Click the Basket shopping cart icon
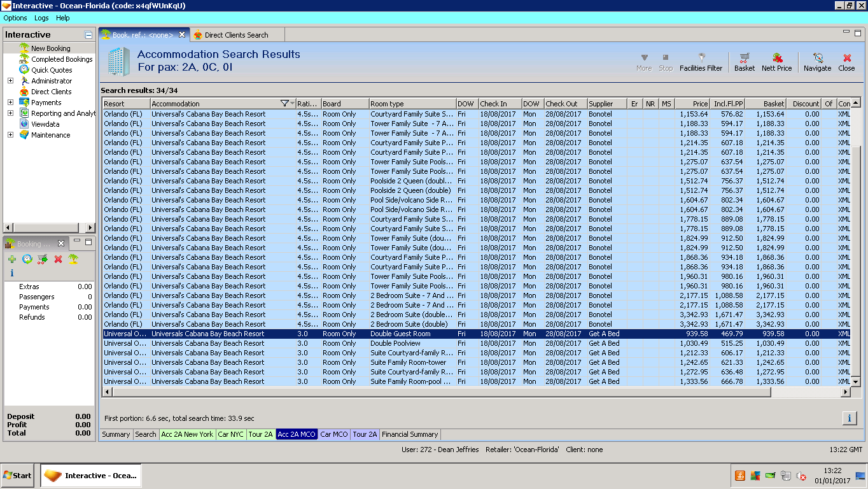This screenshot has height=489, width=868. click(744, 58)
